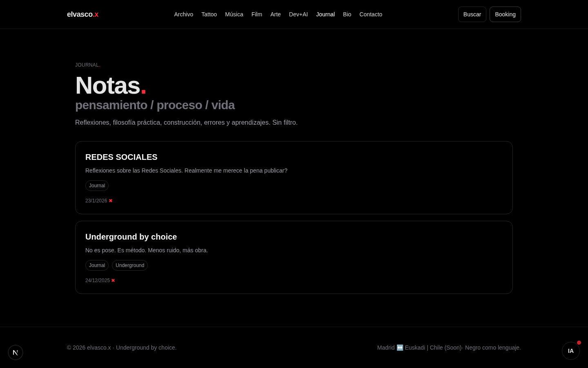Viewport: 588px width, 368px height.
Task: Click the arrows emoji between Madrid and Euskadi
Action: click(x=400, y=348)
